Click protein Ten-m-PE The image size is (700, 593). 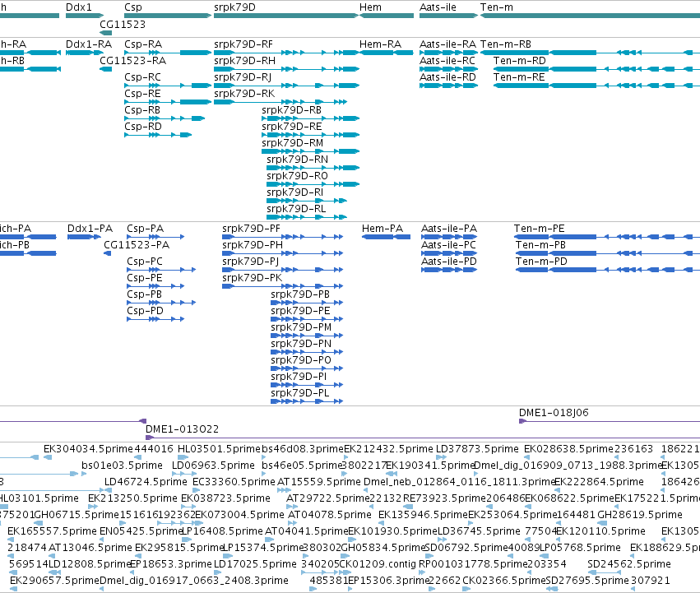[x=607, y=237]
